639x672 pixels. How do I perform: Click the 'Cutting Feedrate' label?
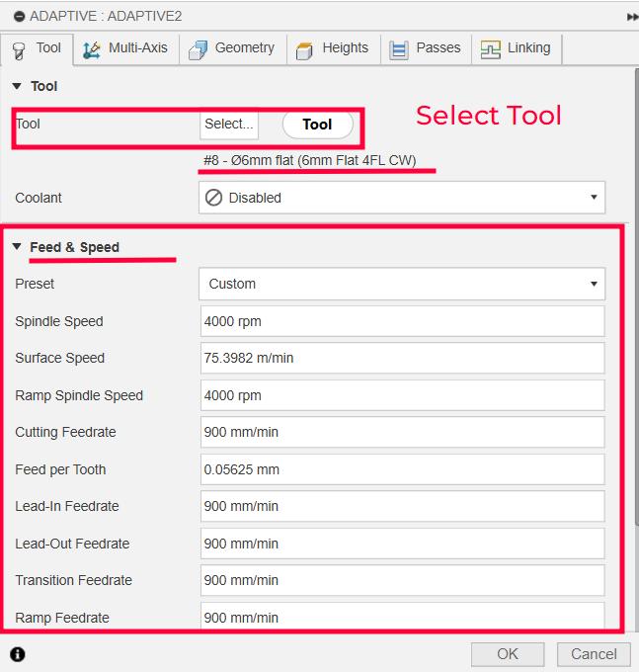pyautogui.click(x=65, y=432)
